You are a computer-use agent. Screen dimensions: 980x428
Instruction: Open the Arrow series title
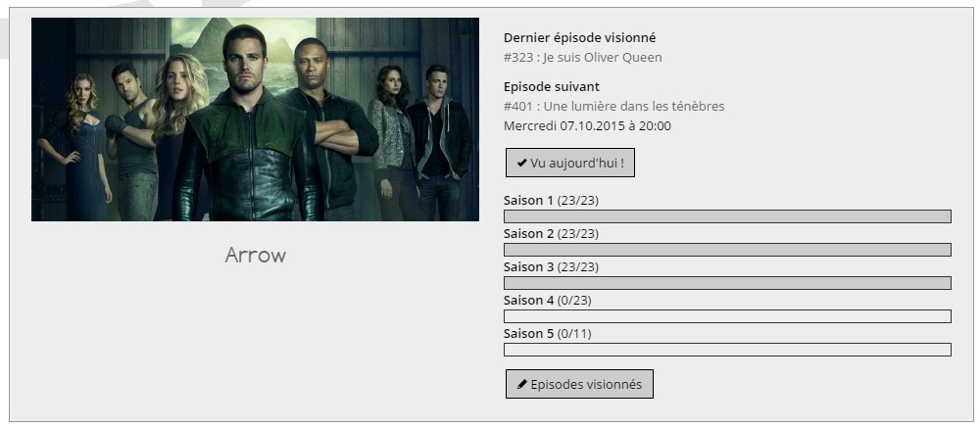255,255
